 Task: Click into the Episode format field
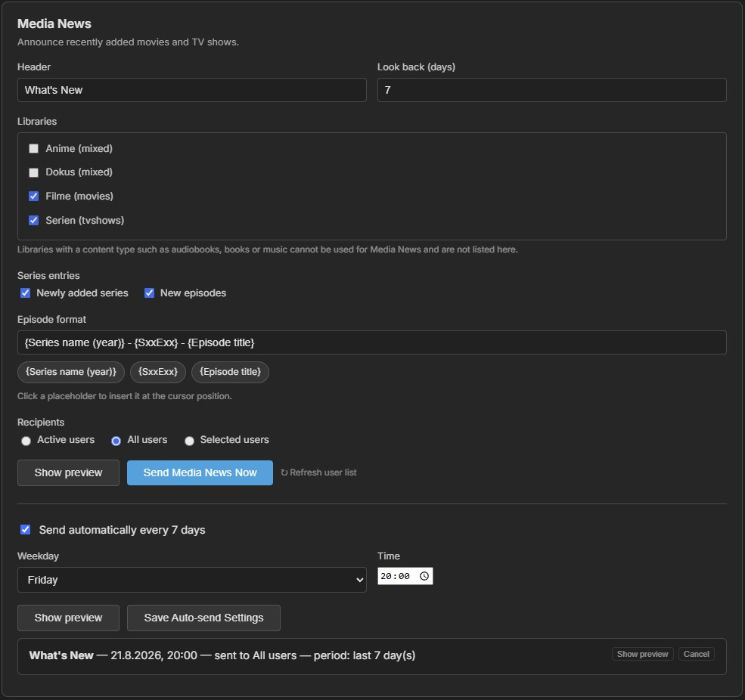coord(372,342)
